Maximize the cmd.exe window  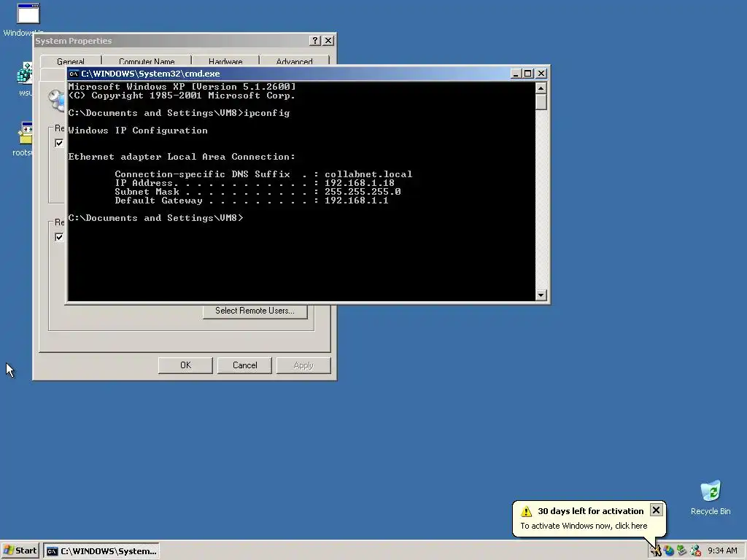coord(528,74)
